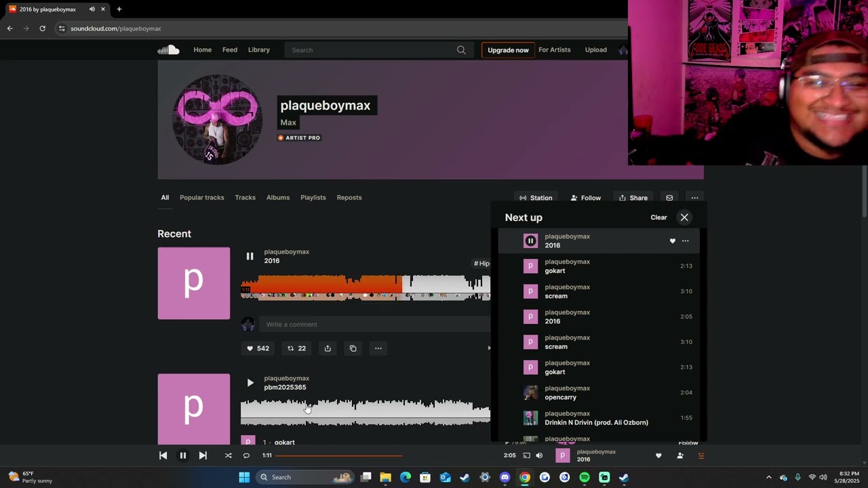The height and width of the screenshot is (488, 868).
Task: Mute the tab audio icon
Action: coord(92,9)
